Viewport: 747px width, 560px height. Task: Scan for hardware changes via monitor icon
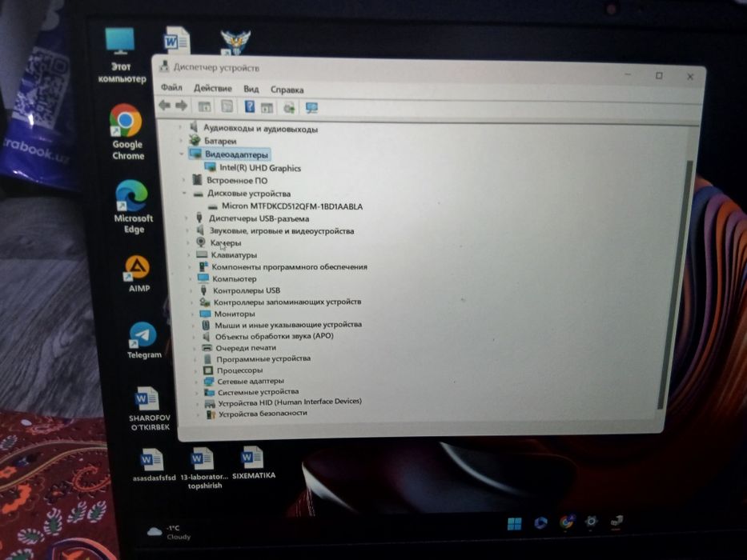click(311, 108)
